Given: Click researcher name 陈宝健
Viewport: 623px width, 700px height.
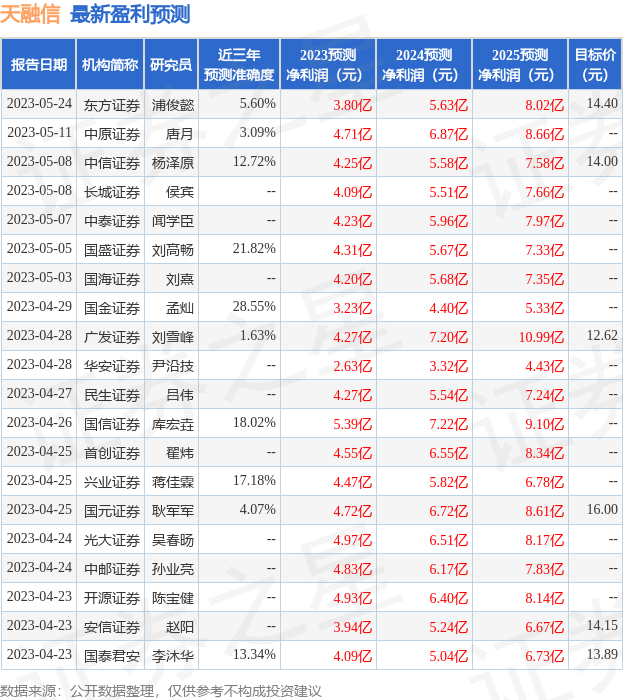Looking at the screenshot, I should click(x=173, y=599).
